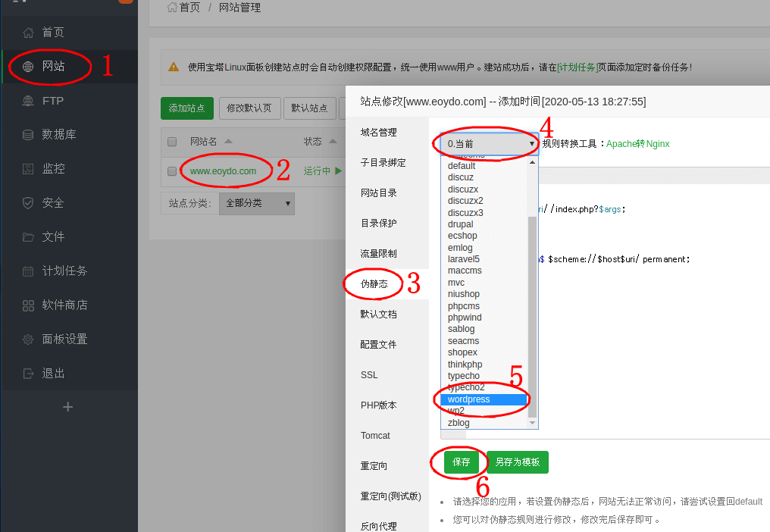
Task: Switch to the 网站目录 tab
Action: [x=387, y=193]
